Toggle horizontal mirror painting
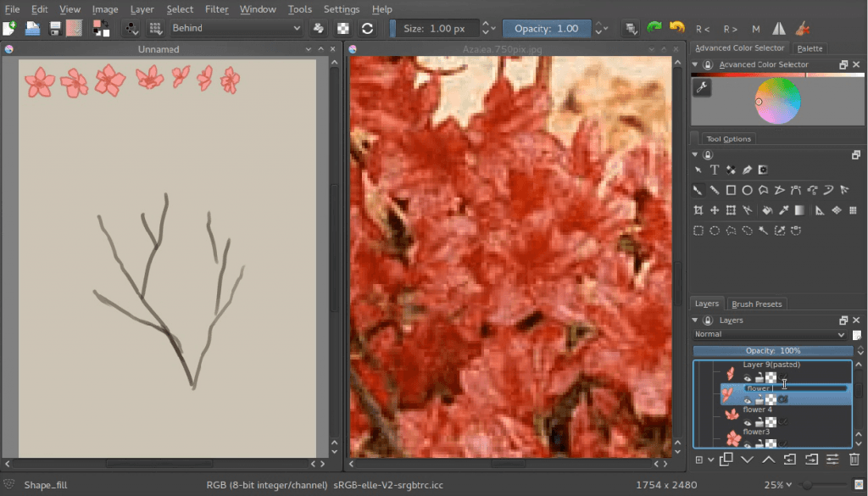The image size is (868, 496). pos(777,28)
